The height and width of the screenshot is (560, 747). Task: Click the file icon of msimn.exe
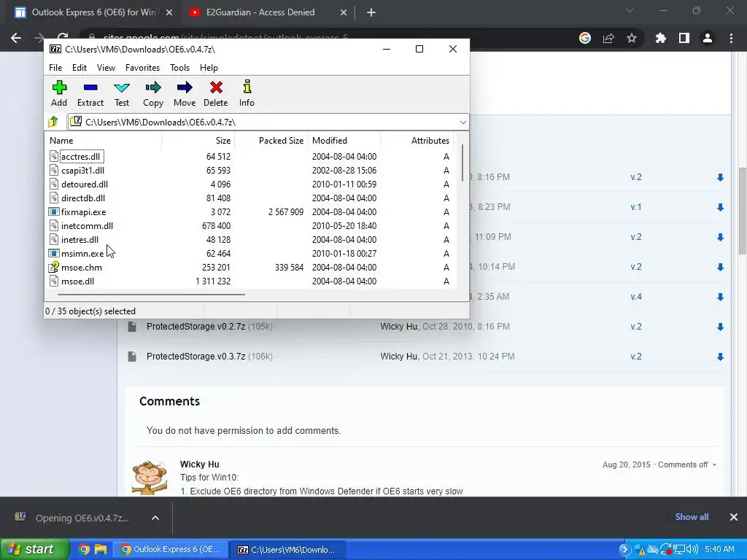point(54,253)
